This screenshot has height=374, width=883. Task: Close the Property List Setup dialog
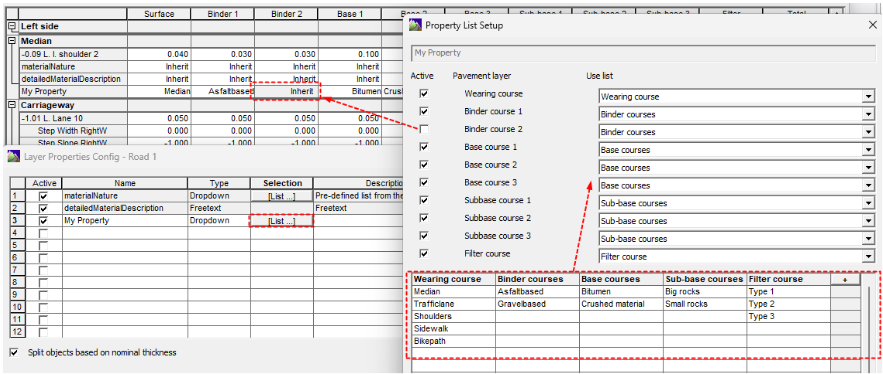coord(872,25)
